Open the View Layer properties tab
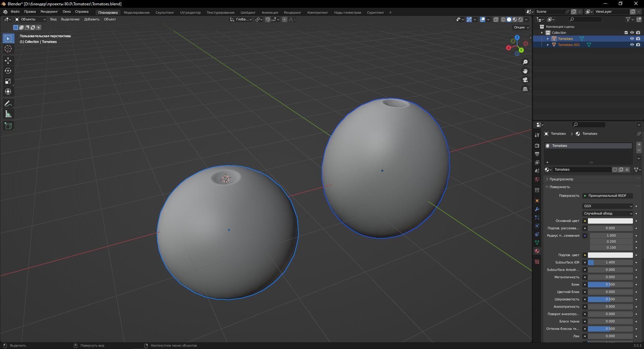Screen dimensions: 644x349 (x=537, y=162)
